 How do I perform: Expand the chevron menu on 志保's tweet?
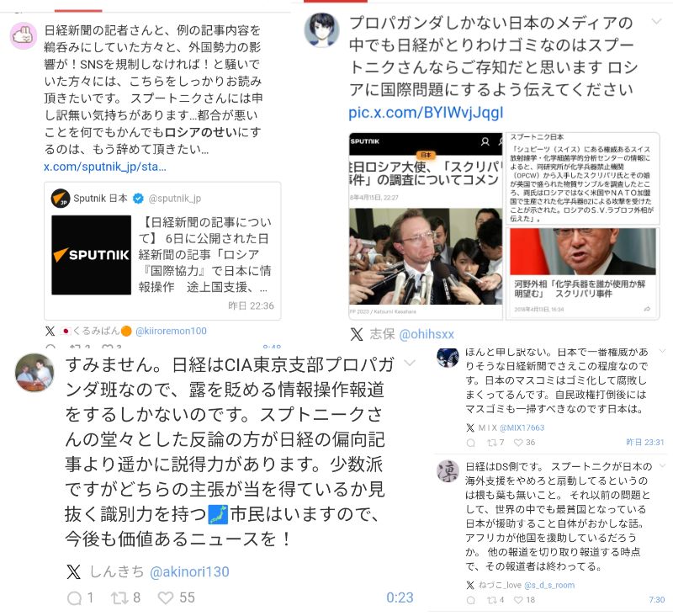656,22
